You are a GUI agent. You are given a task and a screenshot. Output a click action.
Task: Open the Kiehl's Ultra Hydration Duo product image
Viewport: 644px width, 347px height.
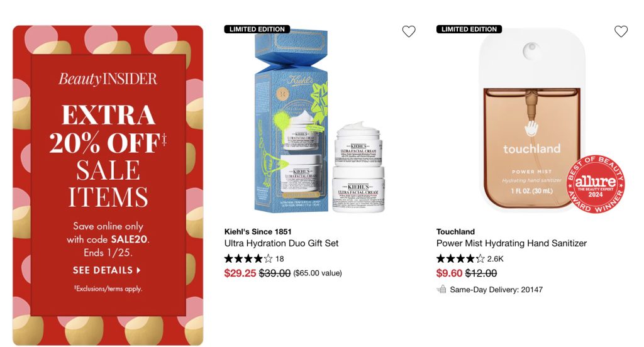319,121
